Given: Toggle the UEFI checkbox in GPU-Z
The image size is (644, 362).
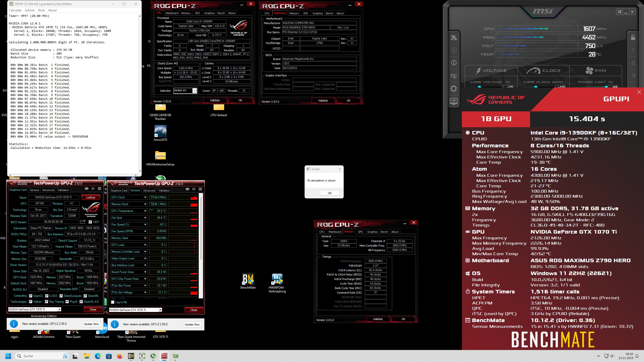Looking at the screenshot, I should [90, 222].
